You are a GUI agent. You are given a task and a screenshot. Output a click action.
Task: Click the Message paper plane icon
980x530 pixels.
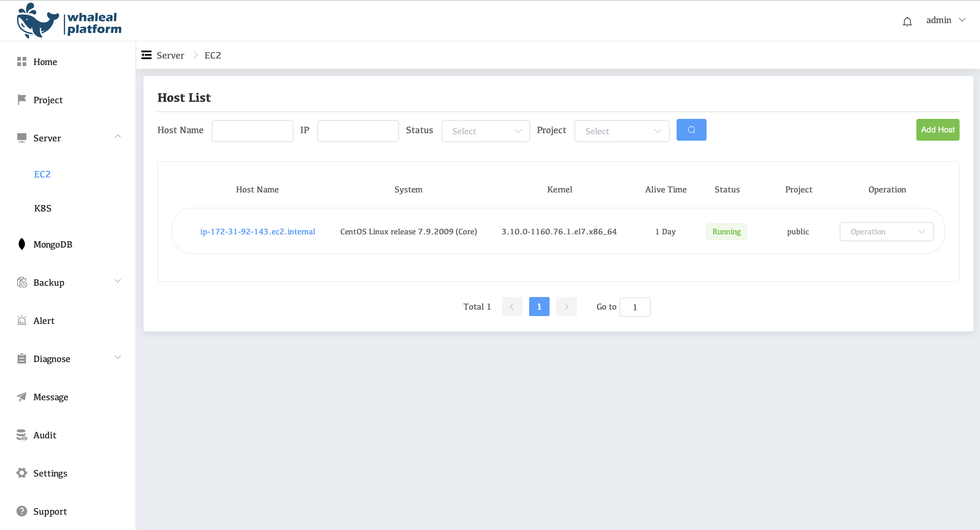click(x=22, y=397)
